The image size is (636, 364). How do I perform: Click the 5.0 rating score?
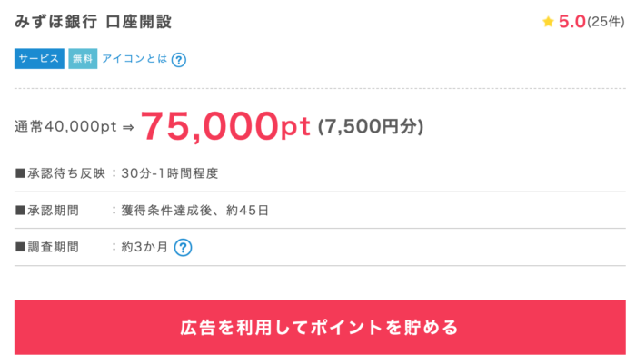click(x=571, y=22)
